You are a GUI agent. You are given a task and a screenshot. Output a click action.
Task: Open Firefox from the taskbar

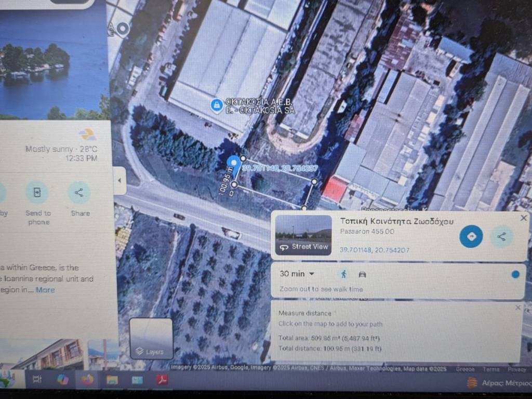coord(87,380)
